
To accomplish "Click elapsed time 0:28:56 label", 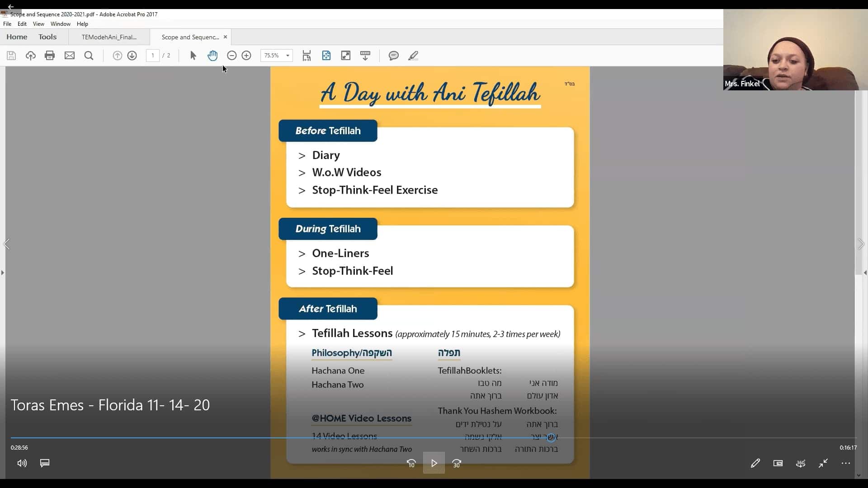I will pyautogui.click(x=19, y=448).
